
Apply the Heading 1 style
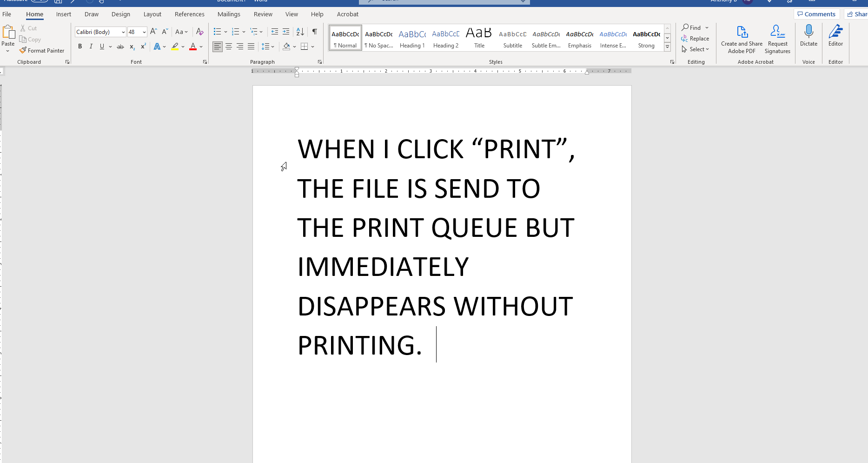coord(412,37)
